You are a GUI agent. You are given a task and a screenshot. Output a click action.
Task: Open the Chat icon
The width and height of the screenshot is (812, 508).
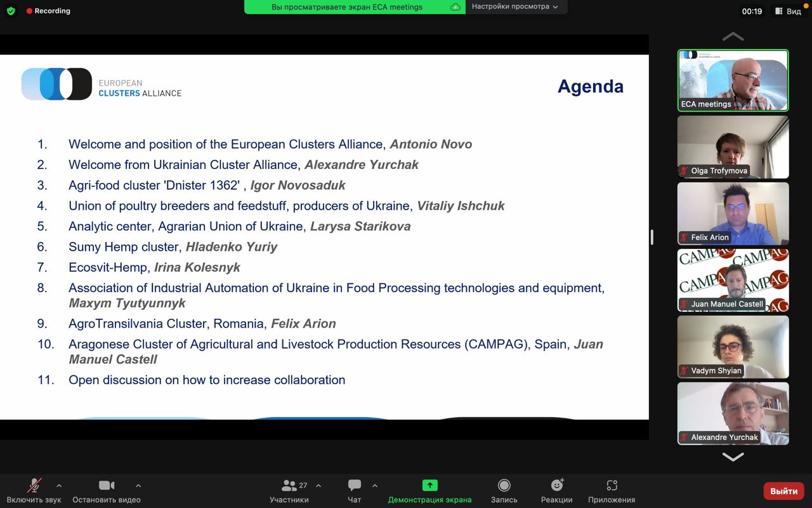pyautogui.click(x=355, y=486)
